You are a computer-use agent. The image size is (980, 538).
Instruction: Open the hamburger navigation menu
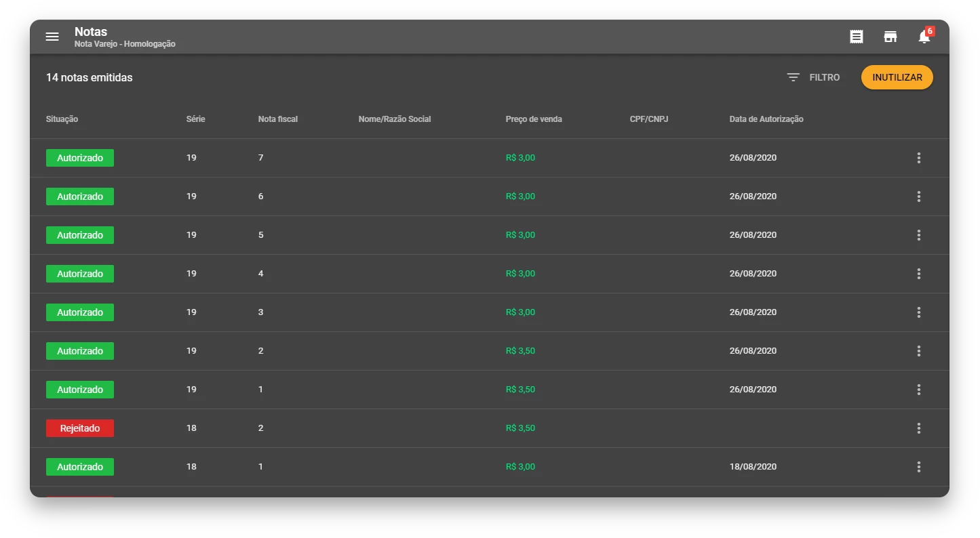[x=52, y=37]
